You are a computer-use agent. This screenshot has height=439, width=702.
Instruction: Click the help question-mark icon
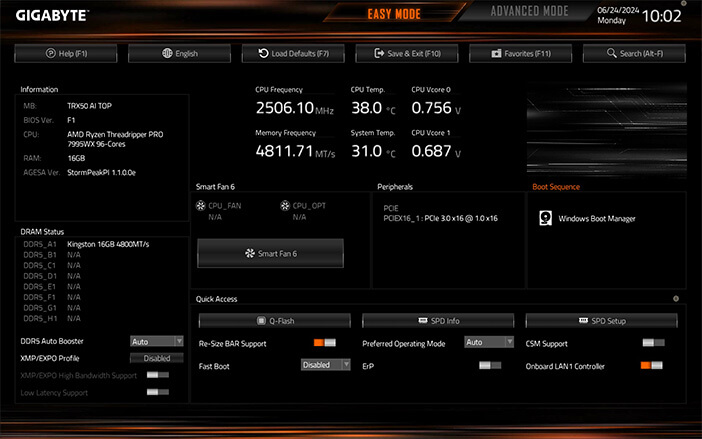pos(51,53)
